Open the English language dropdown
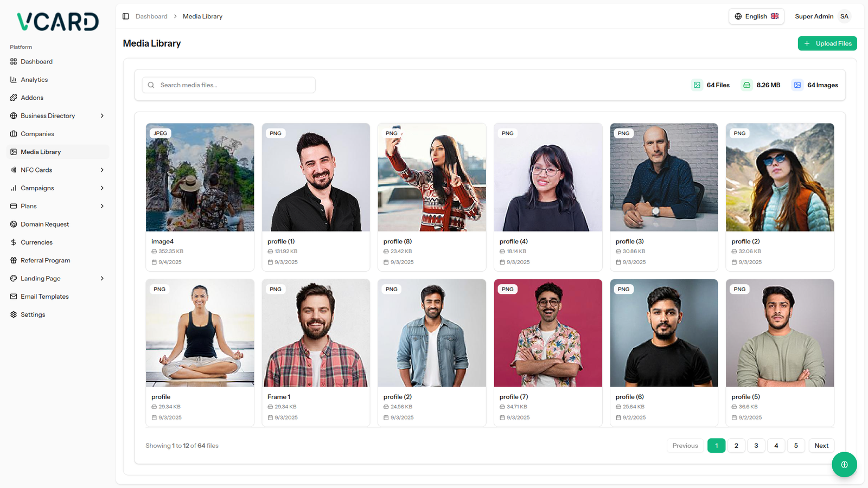 [x=756, y=16]
